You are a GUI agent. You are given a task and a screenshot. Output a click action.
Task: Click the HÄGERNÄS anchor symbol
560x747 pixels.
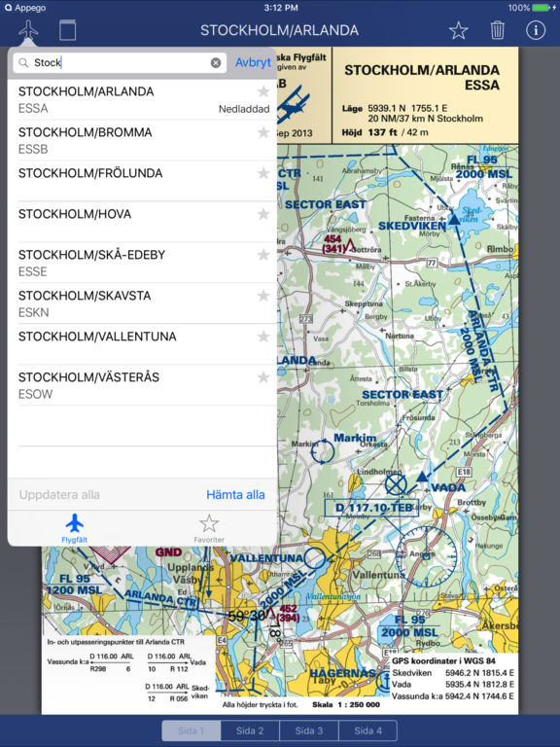tap(383, 681)
